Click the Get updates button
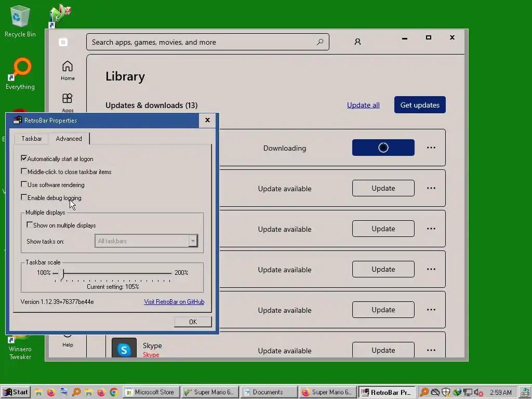Viewport: 532px width, 399px height. 420,105
